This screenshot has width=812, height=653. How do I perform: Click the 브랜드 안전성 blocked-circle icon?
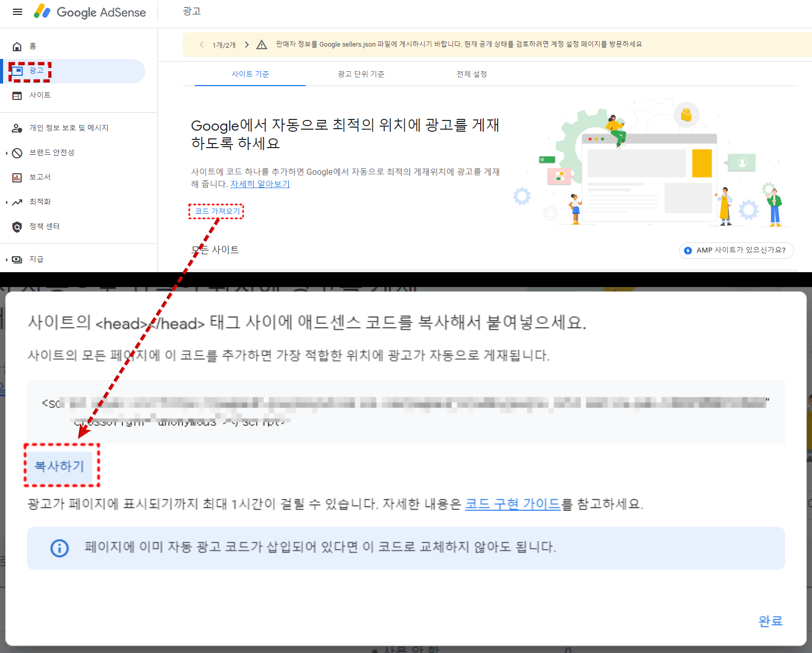tap(17, 153)
